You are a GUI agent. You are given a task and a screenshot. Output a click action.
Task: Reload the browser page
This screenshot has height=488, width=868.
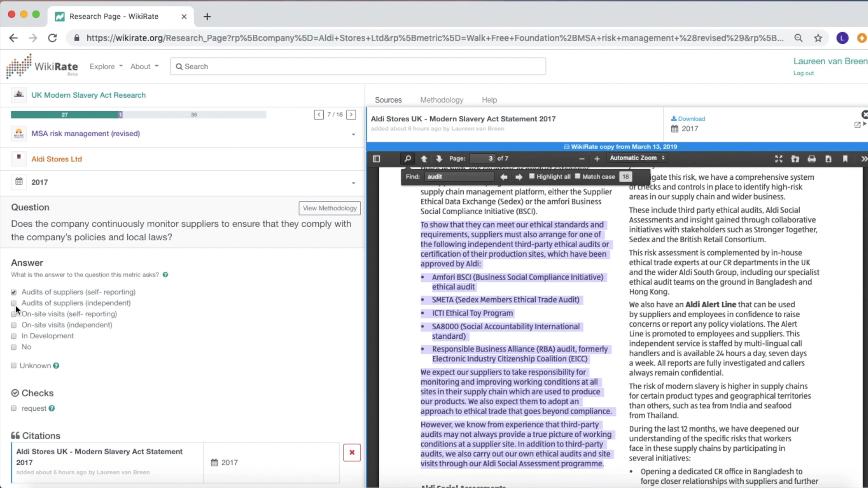(x=52, y=38)
